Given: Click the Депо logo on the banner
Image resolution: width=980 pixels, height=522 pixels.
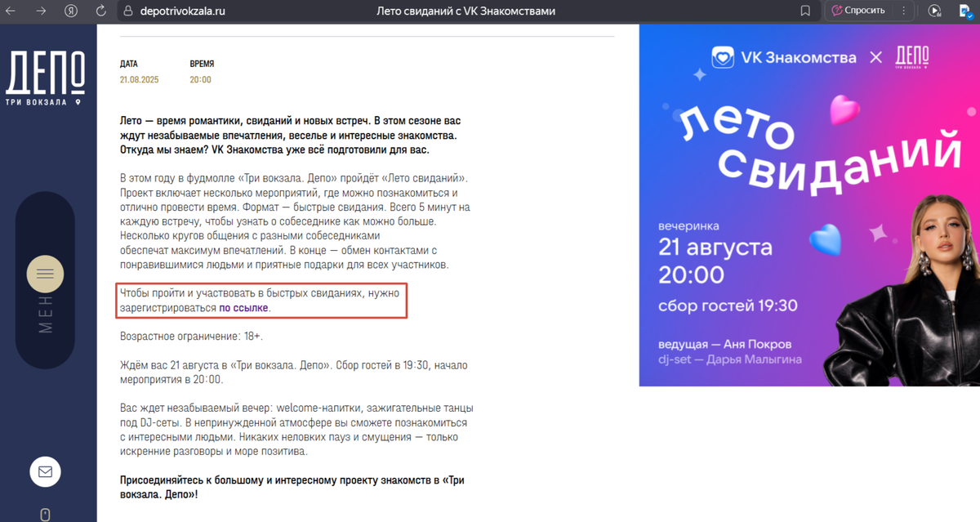Looking at the screenshot, I should (x=912, y=58).
